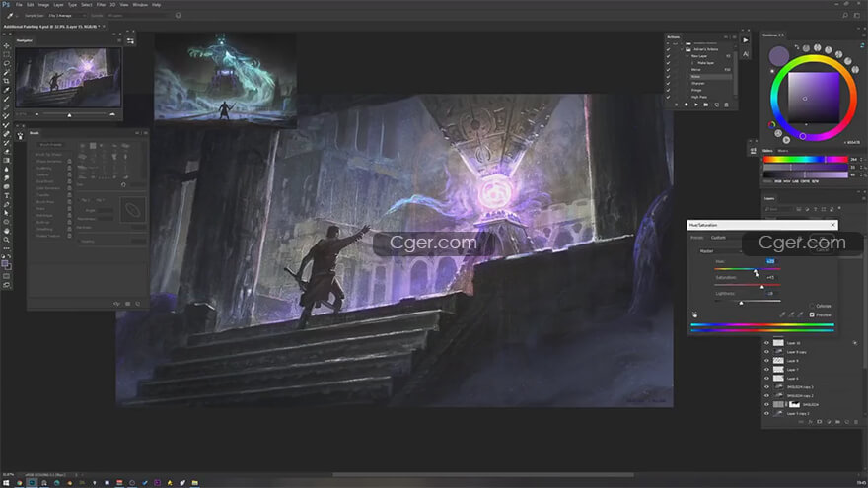Viewport: 868px width, 488px height.
Task: Select the Hand tool
Action: click(x=6, y=232)
